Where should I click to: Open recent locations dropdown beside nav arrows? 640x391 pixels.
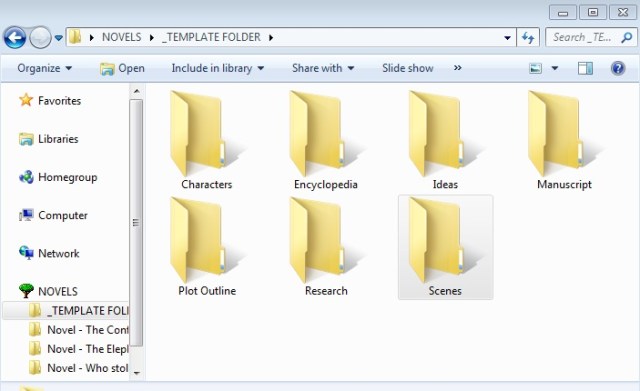tap(59, 38)
